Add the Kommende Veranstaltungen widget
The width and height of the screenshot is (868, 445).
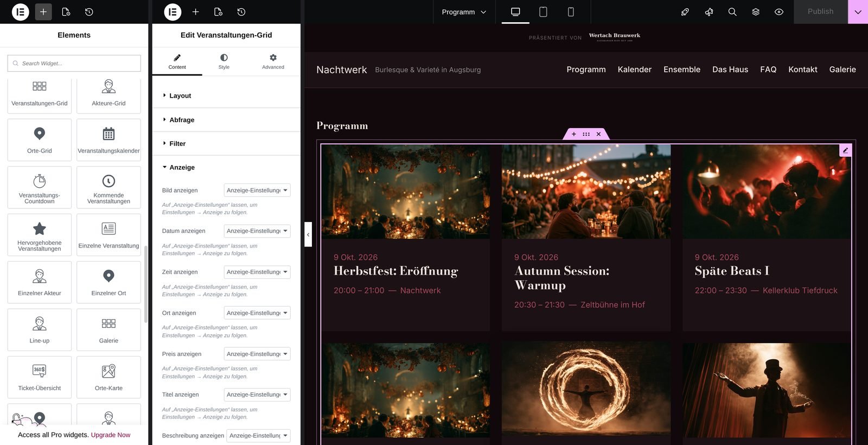[x=108, y=187]
